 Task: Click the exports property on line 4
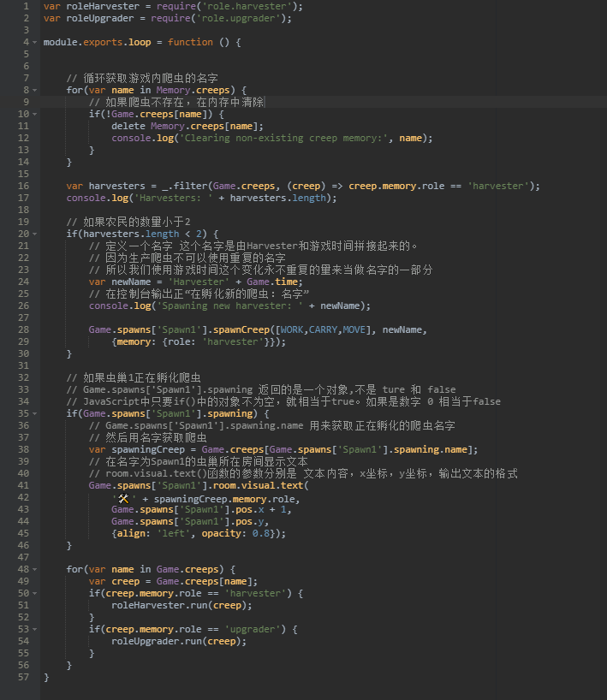pyautogui.click(x=103, y=43)
